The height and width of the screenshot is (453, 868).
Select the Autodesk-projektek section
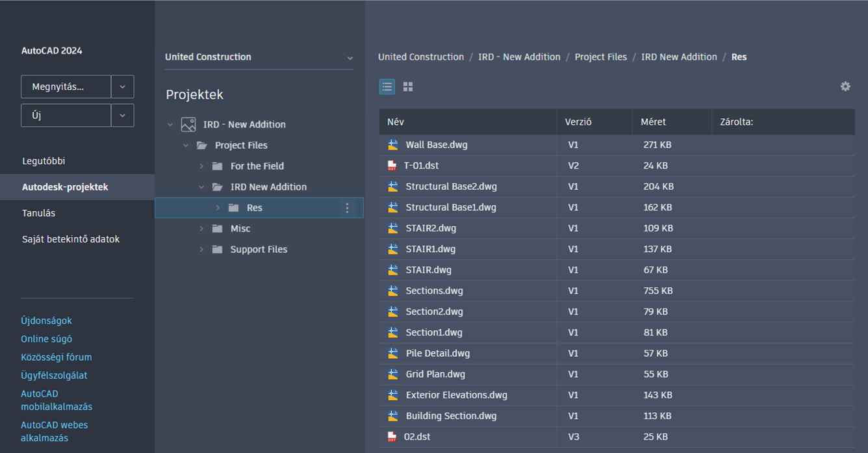click(x=77, y=187)
